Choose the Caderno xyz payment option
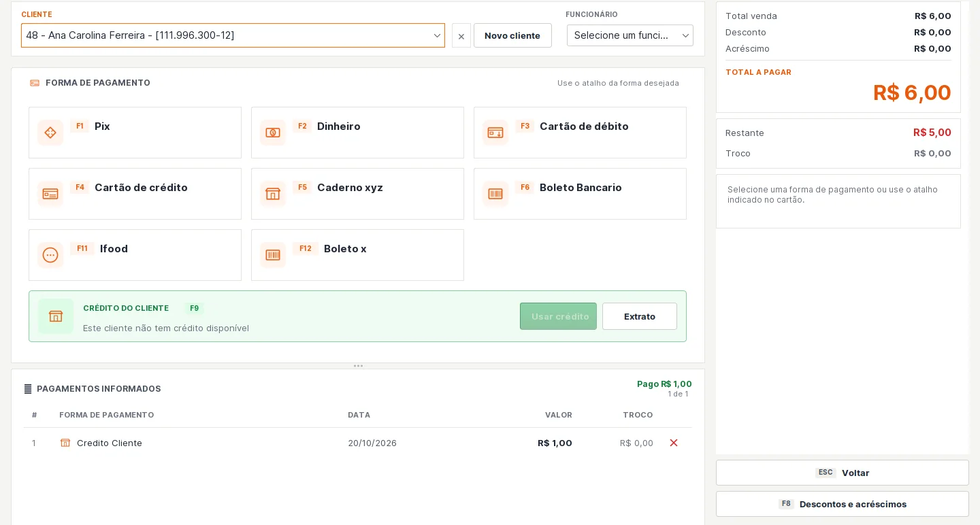The height and width of the screenshot is (525, 980). (357, 194)
